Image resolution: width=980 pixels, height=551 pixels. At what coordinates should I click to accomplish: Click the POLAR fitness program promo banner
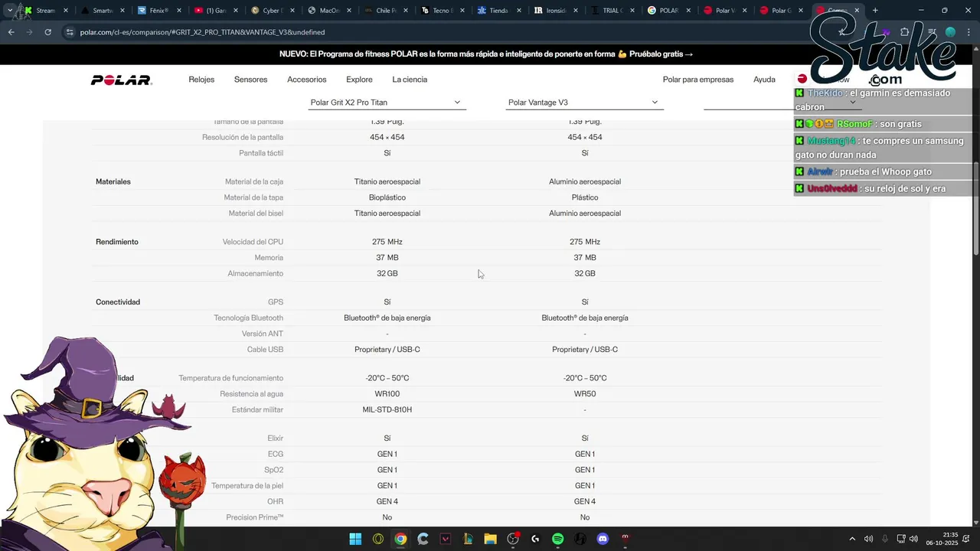[x=486, y=54]
